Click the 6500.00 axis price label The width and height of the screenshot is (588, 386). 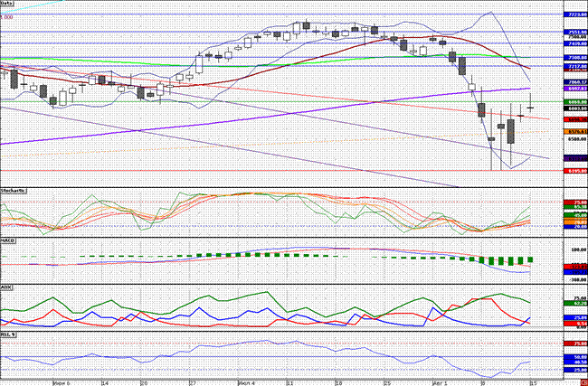click(x=577, y=138)
